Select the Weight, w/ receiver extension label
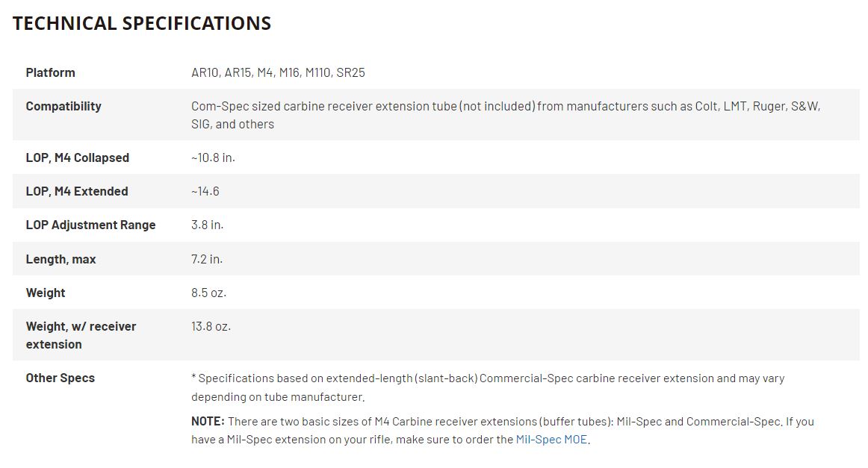This screenshot has width=868, height=468. [x=81, y=335]
